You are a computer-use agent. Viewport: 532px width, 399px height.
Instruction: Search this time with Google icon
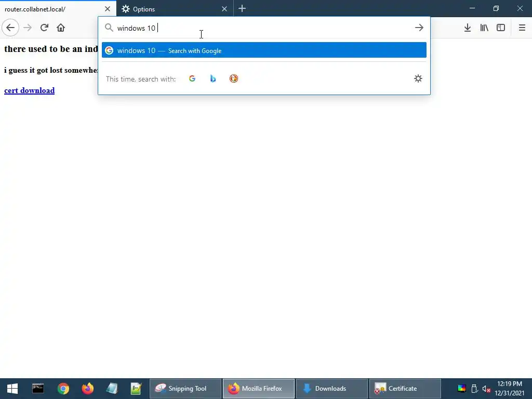(x=192, y=79)
